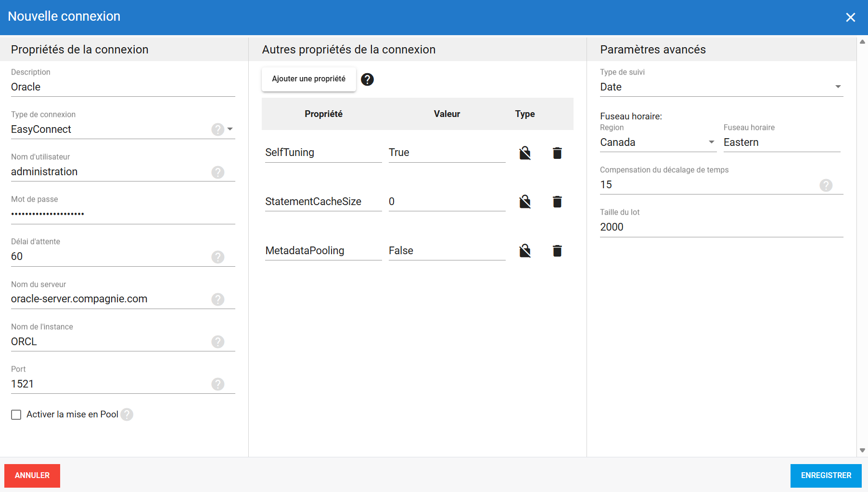Edit the True value of SelfTuning
The width and height of the screenshot is (868, 492).
coord(447,153)
